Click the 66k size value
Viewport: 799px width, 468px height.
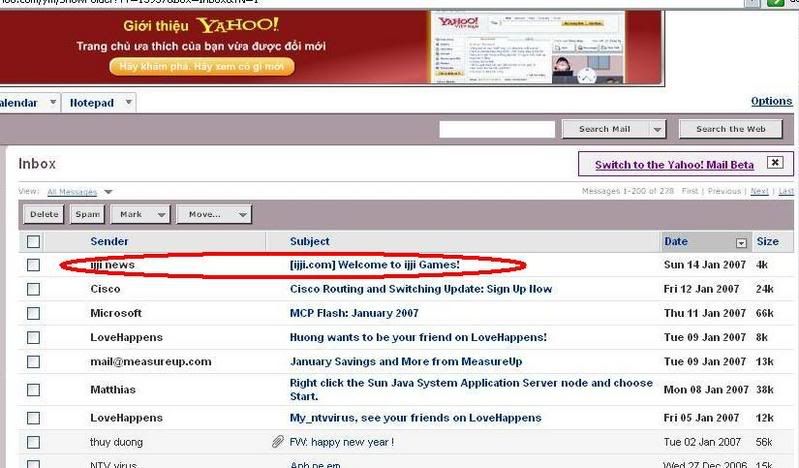[764, 313]
